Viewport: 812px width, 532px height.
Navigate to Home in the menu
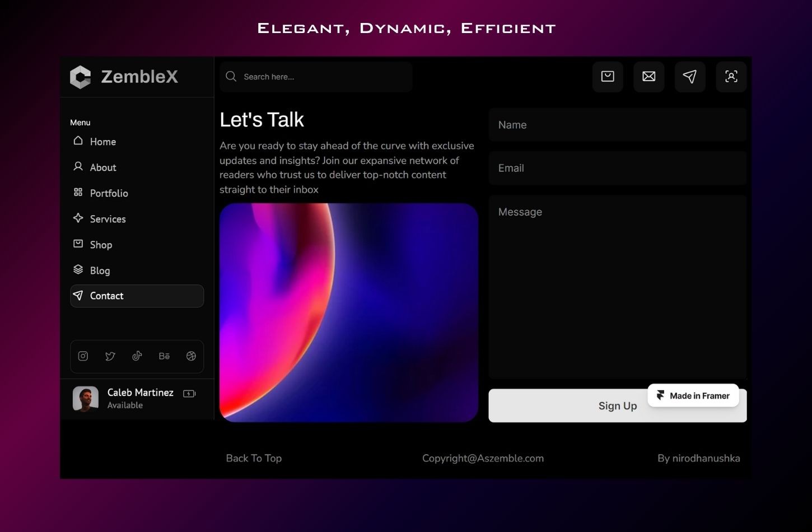coord(102,142)
